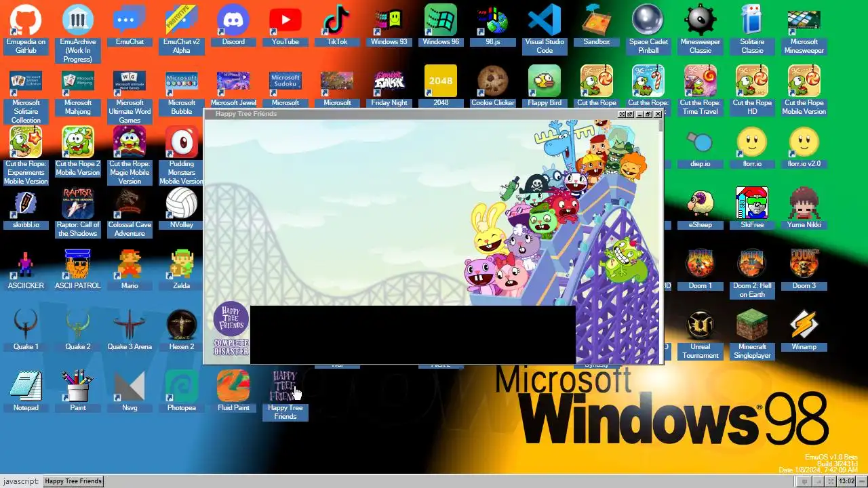Launch Pudding Monsters Mobile Version

pyautogui.click(x=182, y=143)
